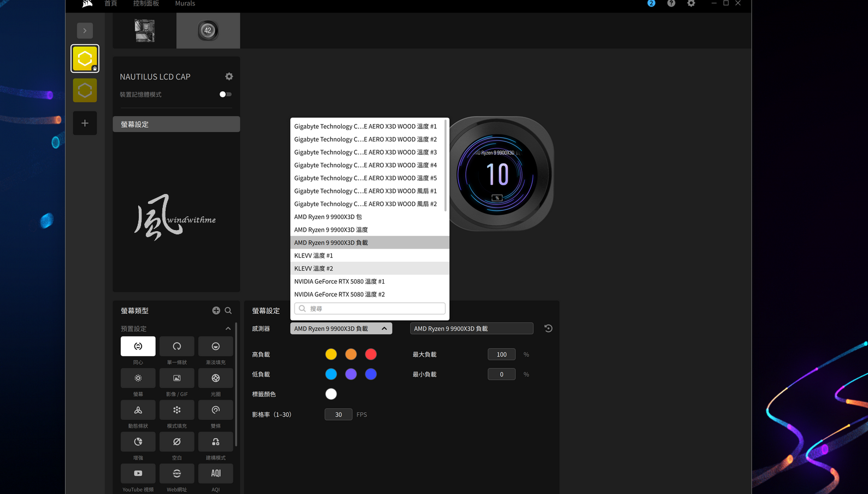Select the Web網址 preset

(177, 473)
